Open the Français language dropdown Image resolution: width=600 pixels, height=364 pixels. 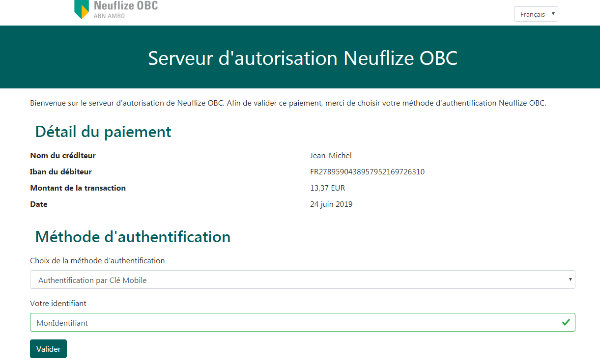click(x=536, y=14)
